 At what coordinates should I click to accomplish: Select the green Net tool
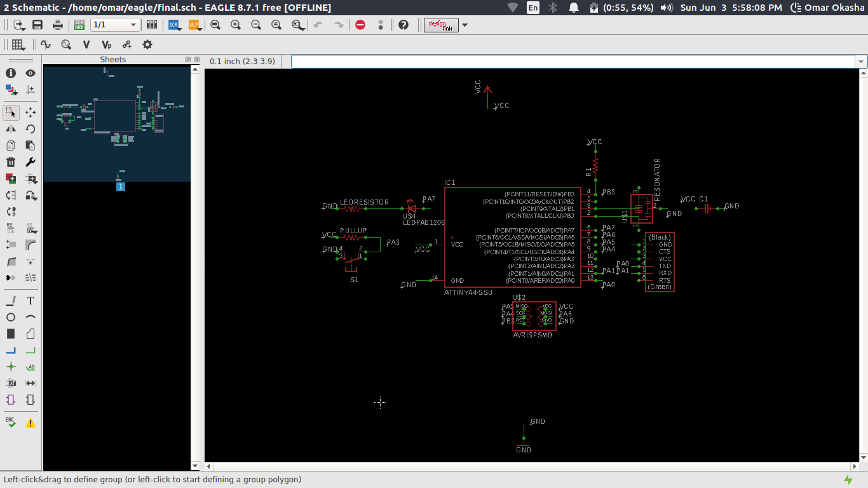tap(31, 350)
